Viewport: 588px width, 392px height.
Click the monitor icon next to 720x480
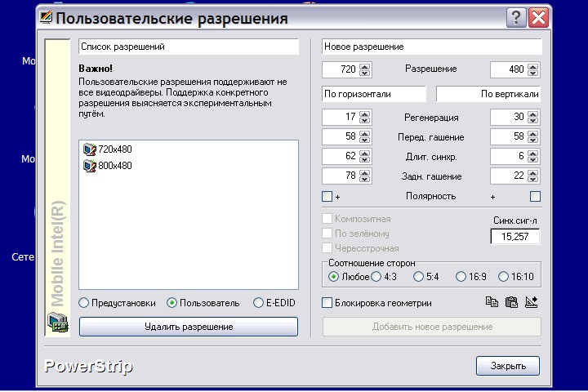89,149
